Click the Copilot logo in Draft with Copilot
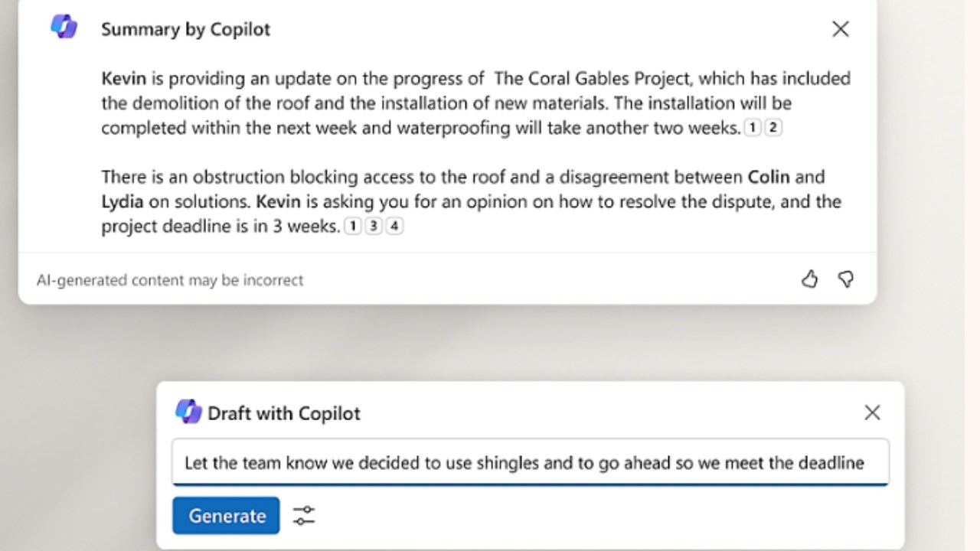 [x=188, y=412]
